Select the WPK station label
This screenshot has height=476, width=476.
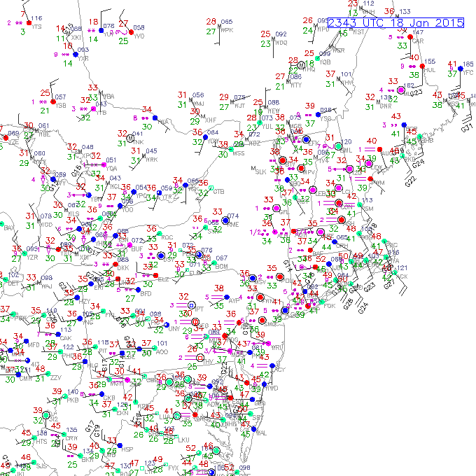click(227, 30)
